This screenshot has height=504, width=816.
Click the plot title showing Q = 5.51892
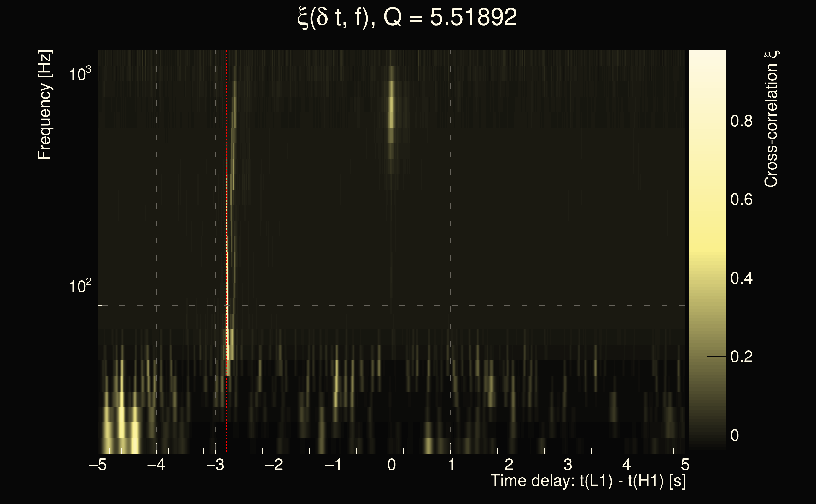(x=407, y=17)
